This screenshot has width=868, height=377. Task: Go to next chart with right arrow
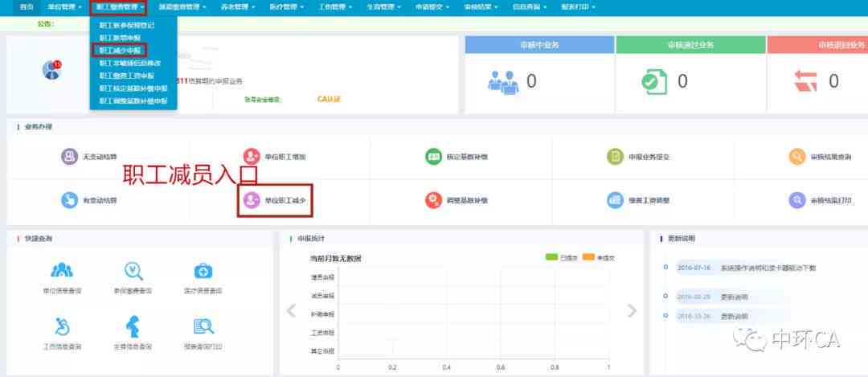[632, 310]
